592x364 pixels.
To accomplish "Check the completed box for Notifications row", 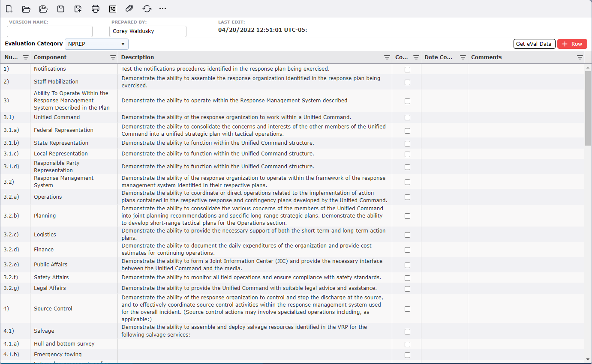I will [407, 69].
